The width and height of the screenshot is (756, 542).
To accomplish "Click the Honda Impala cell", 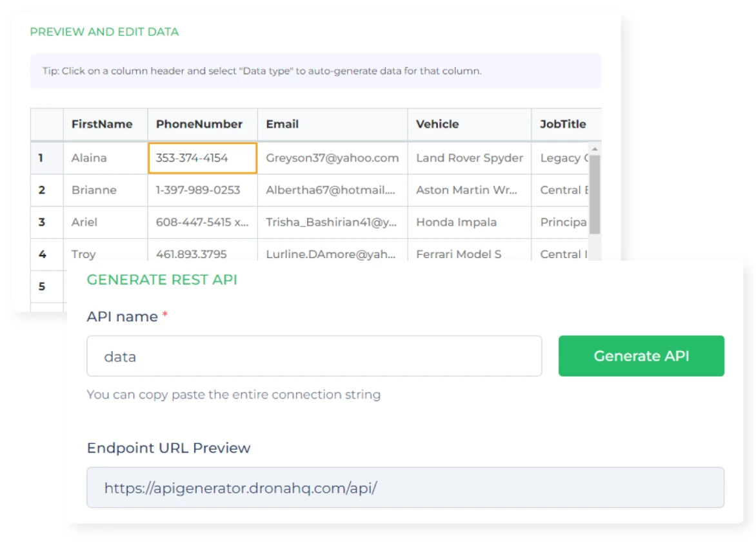I will (470, 223).
